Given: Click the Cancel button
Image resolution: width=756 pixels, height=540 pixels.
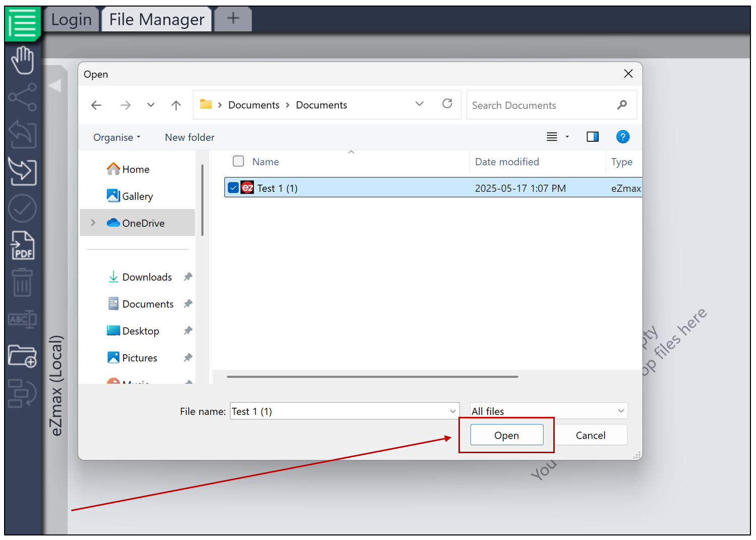Looking at the screenshot, I should pos(591,435).
